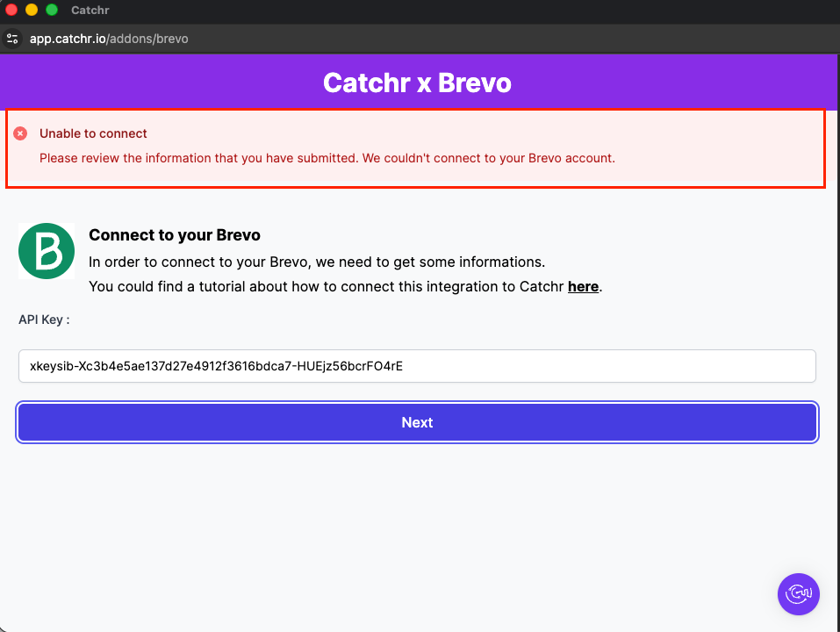Screen dimensions: 840x632
Task: Click the API Key input field
Action: pos(417,366)
